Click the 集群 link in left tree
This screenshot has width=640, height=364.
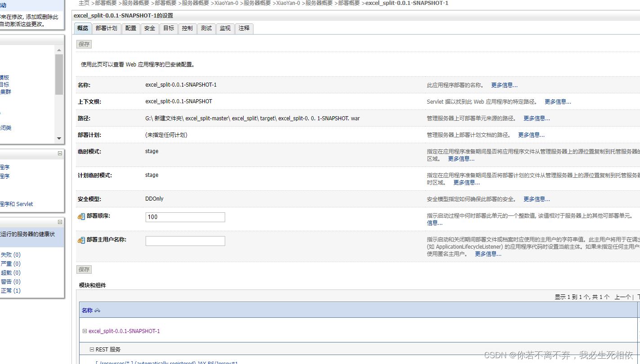5,92
